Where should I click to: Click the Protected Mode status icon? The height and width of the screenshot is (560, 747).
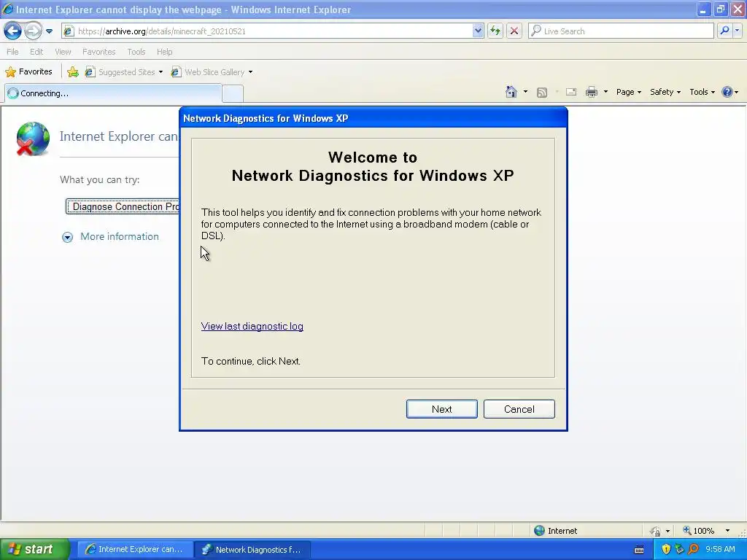coord(656,531)
